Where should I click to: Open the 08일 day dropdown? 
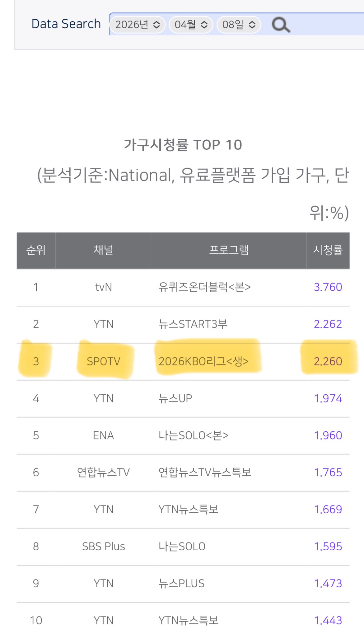pyautogui.click(x=239, y=25)
